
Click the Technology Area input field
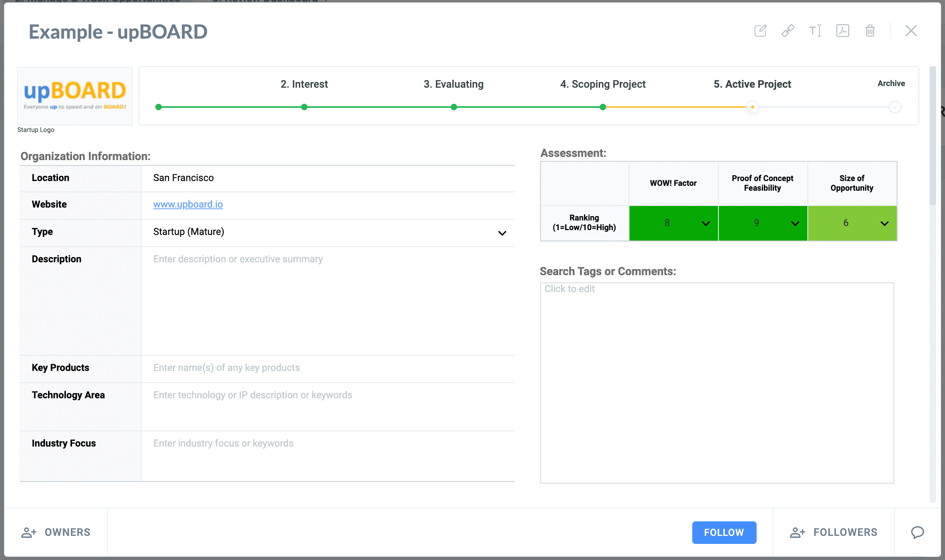328,406
